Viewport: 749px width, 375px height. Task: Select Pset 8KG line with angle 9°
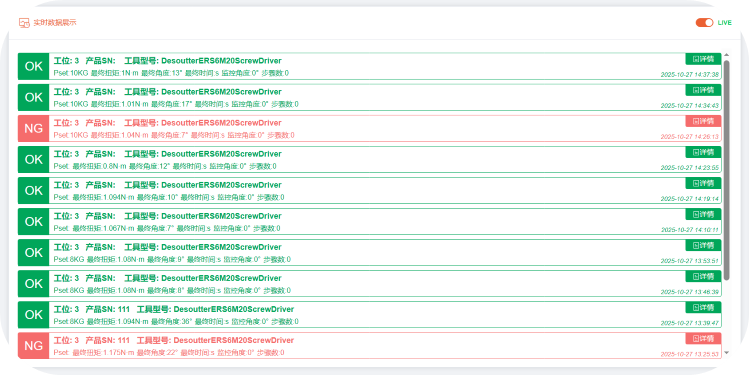(172, 259)
